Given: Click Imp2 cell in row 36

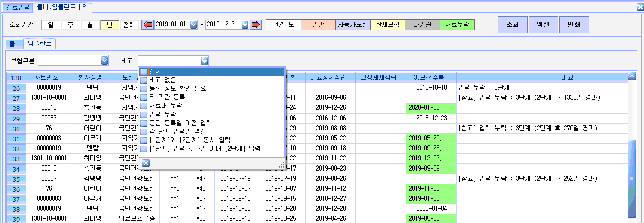Looking at the screenshot, I should 174,189.
